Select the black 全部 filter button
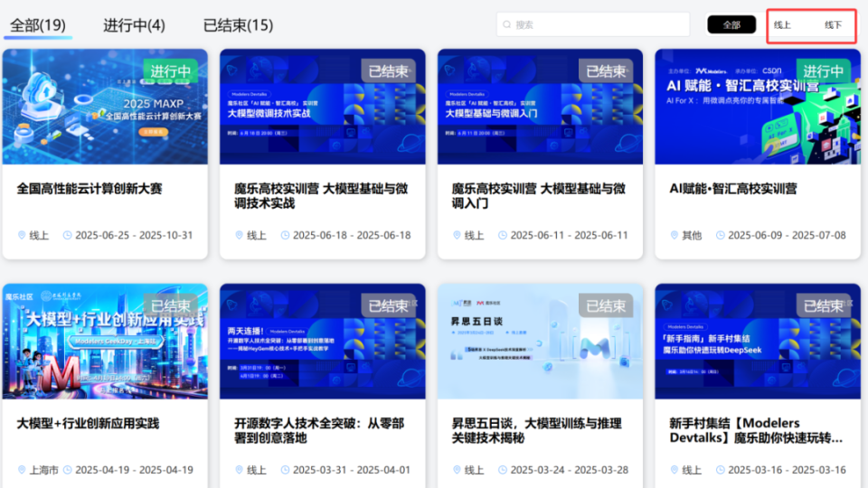This screenshot has height=488, width=868. 731,24
